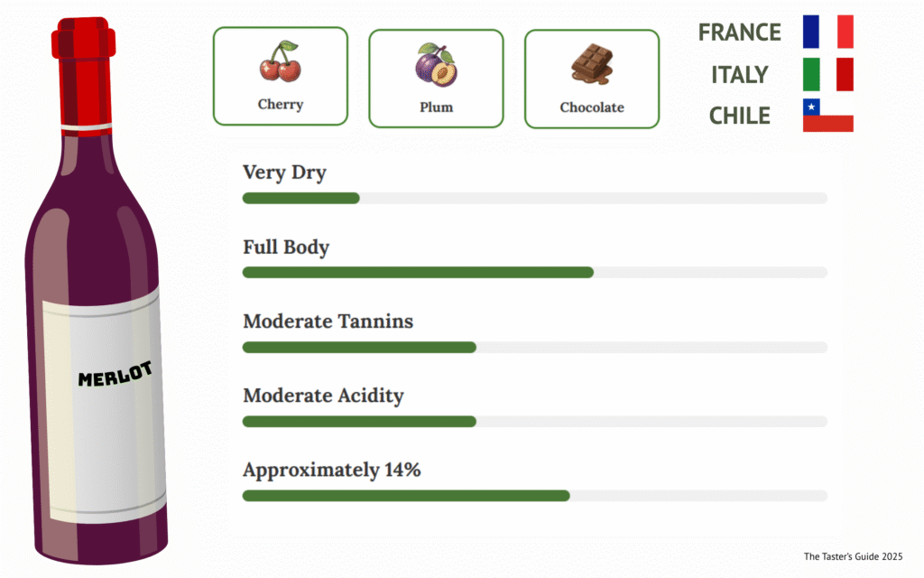Click The Taster's Guide 2025 footer text
The height and width of the screenshot is (578, 924).
[853, 556]
